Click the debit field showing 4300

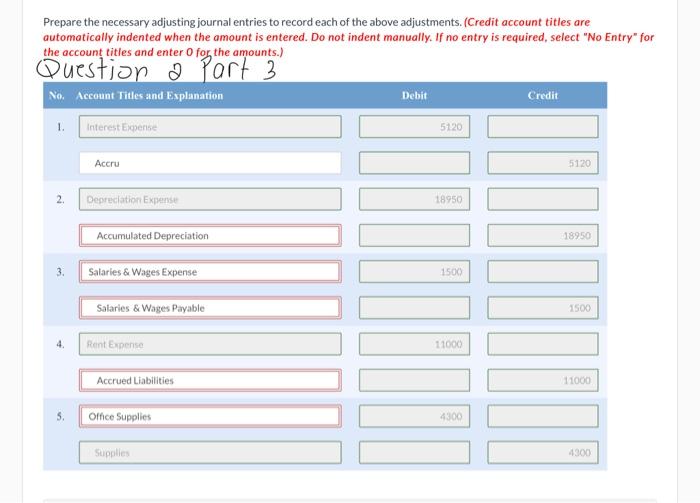(414, 416)
